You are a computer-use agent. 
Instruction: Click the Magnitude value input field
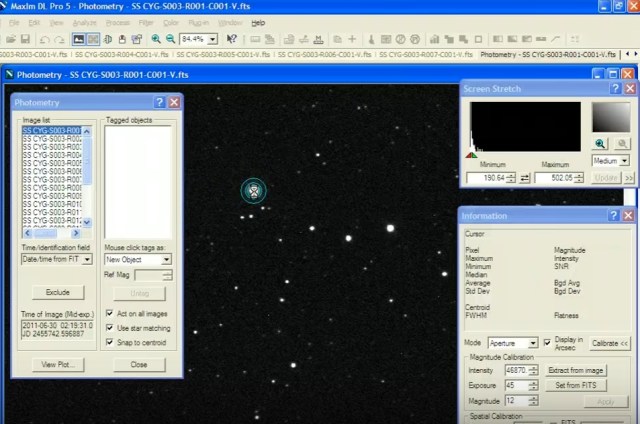click(x=517, y=399)
